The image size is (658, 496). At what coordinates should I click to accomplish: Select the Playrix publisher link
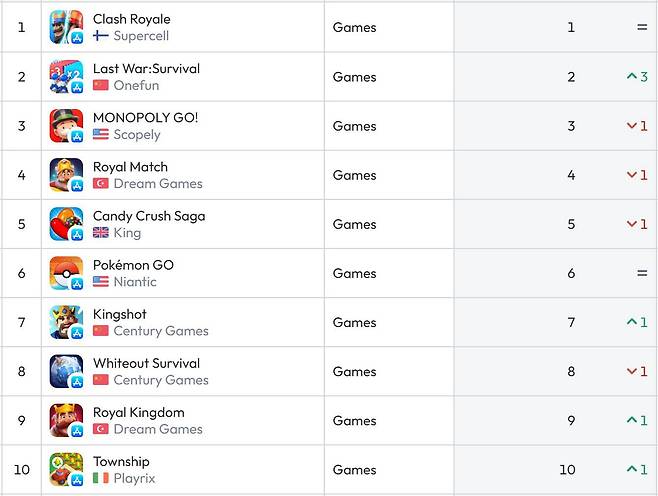click(135, 478)
